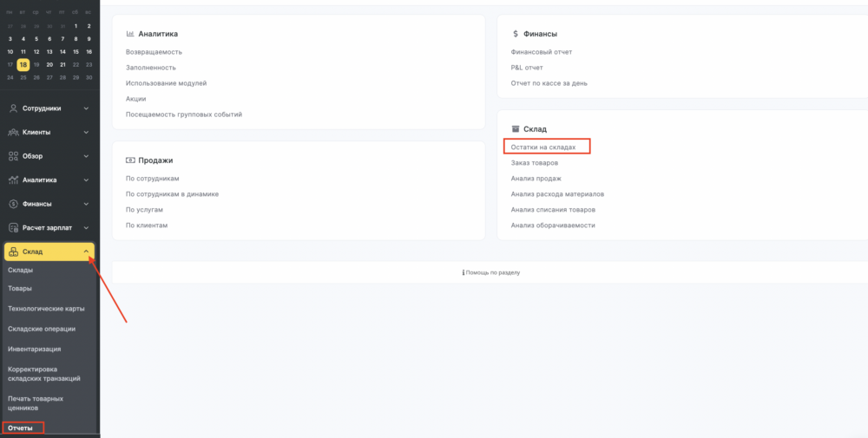Screen dimensions: 868x438
Task: Expand the Финансы sidebar chevron
Action: click(x=86, y=204)
